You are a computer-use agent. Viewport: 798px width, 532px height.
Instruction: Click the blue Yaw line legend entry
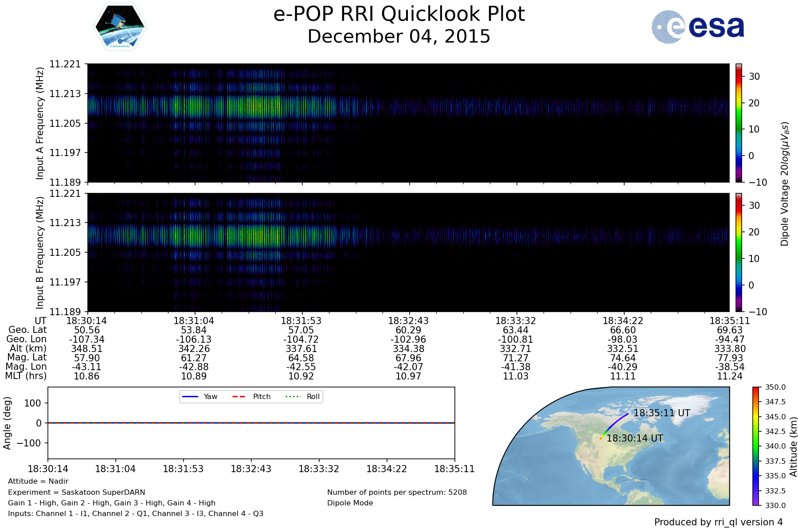coord(200,396)
